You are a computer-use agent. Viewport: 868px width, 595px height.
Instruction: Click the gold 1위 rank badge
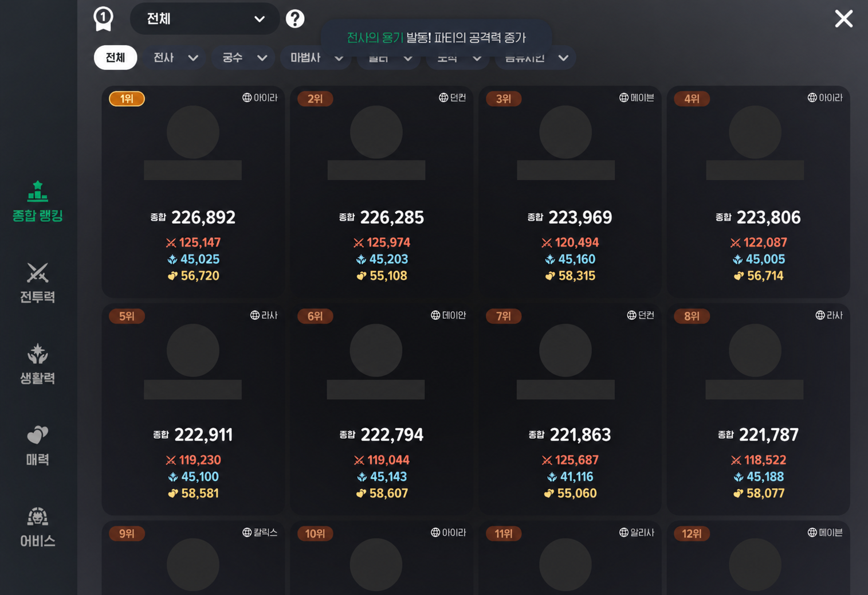click(x=127, y=99)
